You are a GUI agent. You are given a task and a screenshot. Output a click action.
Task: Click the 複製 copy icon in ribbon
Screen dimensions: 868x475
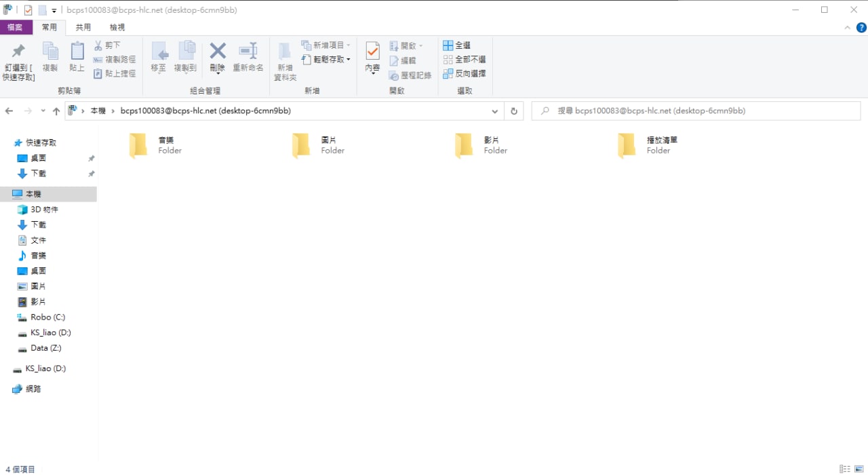click(x=50, y=52)
